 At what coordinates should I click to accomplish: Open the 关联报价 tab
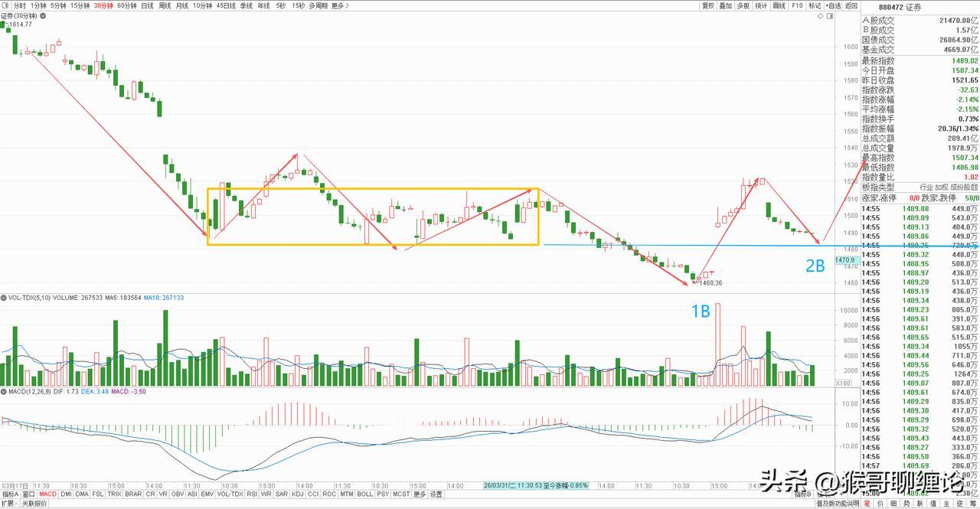[34, 503]
